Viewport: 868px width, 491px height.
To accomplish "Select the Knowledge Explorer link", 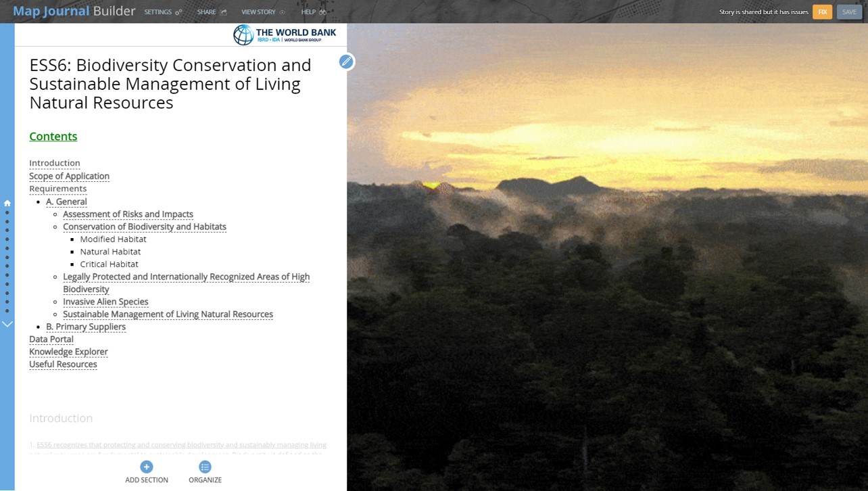I will [68, 352].
